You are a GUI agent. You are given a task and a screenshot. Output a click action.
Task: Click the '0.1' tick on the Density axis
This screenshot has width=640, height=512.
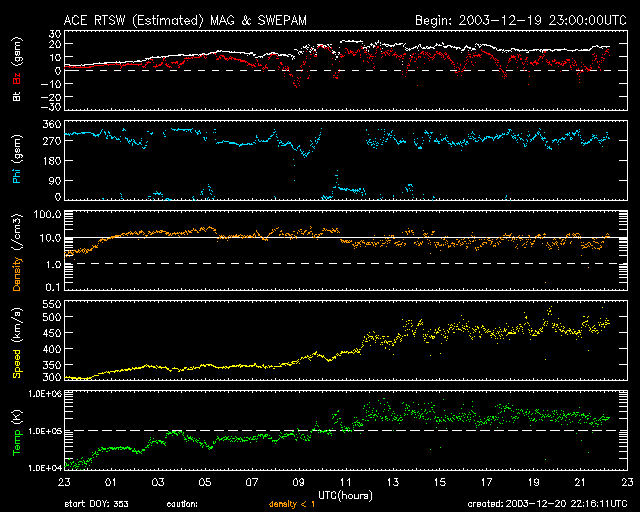[53, 287]
